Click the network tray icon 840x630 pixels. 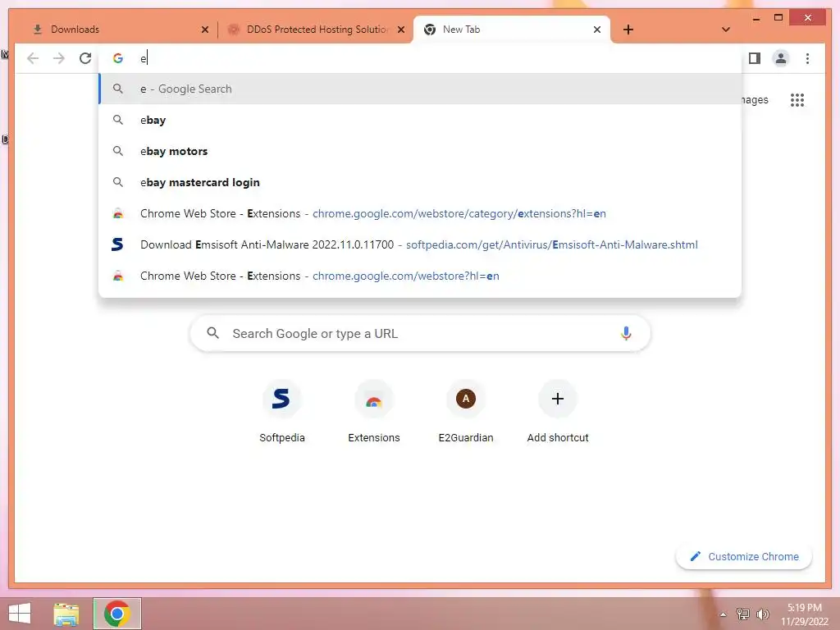743,614
